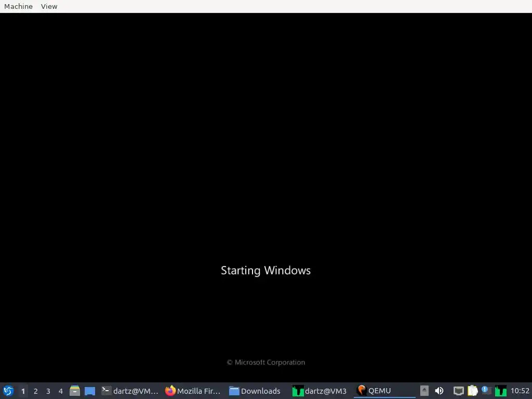Switch to workspace 2
Image resolution: width=532 pixels, height=399 pixels.
point(36,391)
